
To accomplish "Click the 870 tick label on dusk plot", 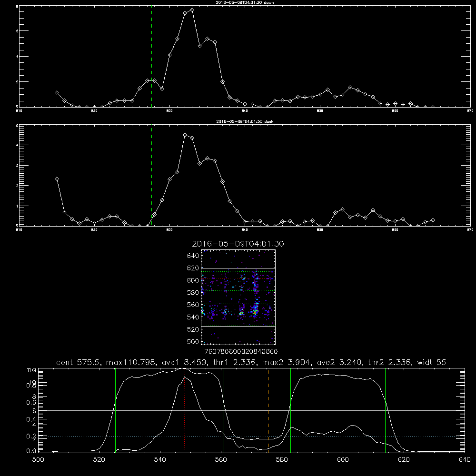I will (470, 230).
